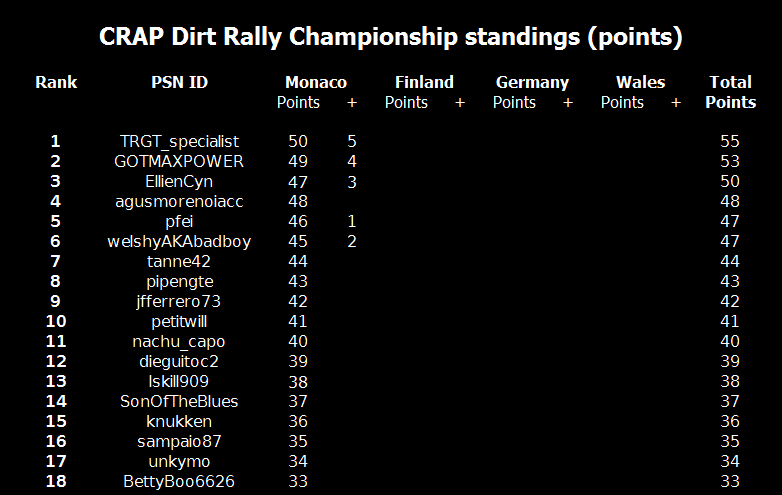
Task: Select driver TRGT_specialist
Action: 179,142
